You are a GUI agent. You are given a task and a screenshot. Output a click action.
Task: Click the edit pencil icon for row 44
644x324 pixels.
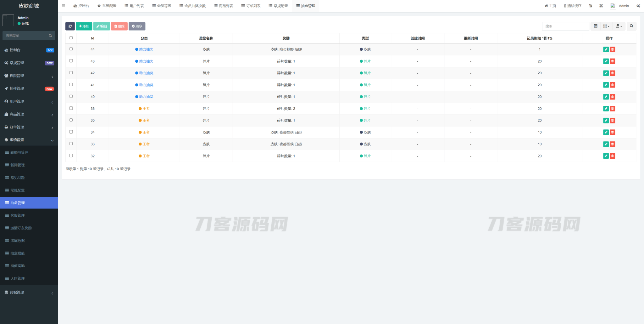point(606,49)
